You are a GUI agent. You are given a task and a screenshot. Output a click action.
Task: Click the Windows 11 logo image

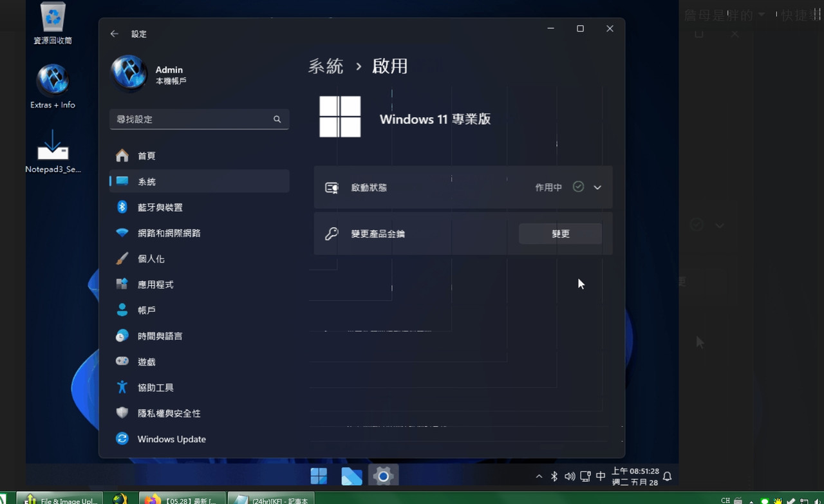click(340, 117)
